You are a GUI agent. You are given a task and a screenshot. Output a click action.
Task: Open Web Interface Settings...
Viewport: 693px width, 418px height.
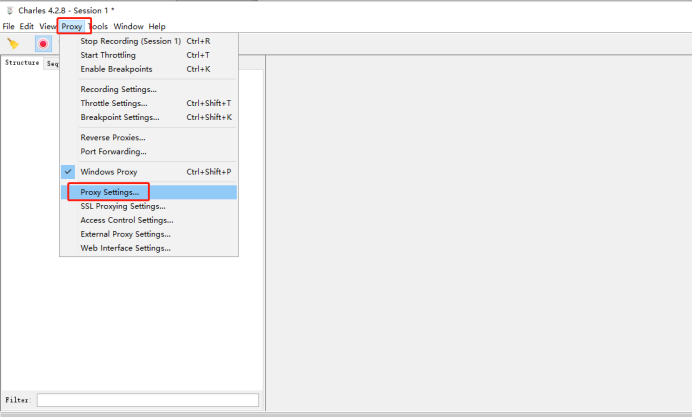click(149, 248)
